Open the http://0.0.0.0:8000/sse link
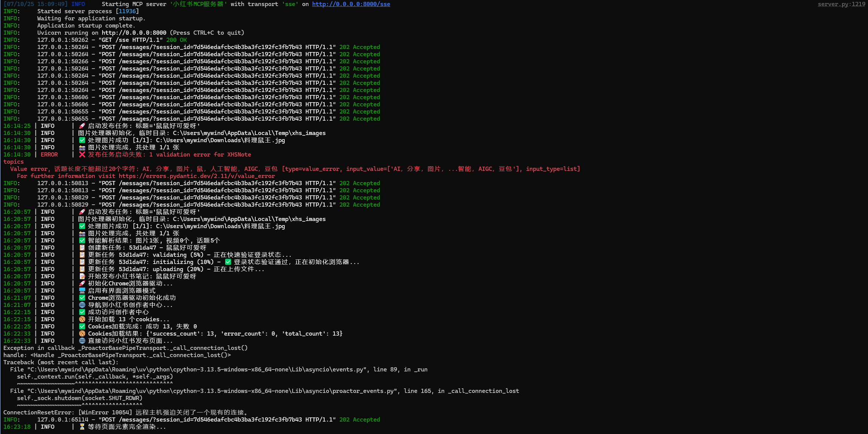This screenshot has height=434, width=868. coord(351,4)
